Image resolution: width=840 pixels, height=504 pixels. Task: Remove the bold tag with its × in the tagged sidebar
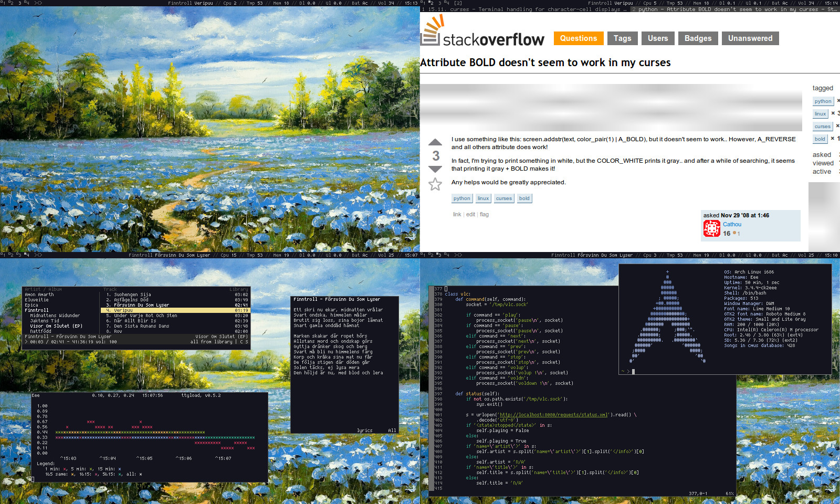tap(833, 139)
